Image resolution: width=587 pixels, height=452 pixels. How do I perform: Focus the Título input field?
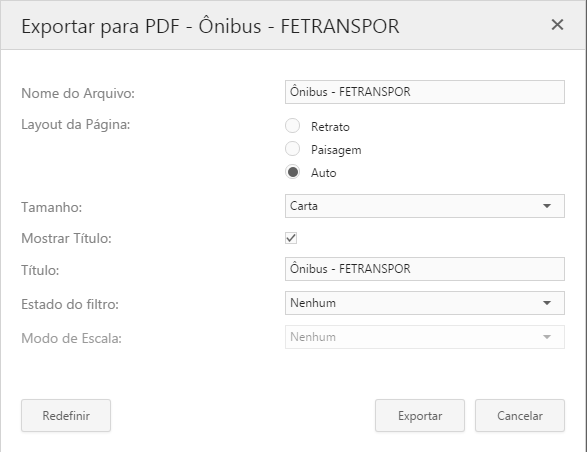(425, 269)
